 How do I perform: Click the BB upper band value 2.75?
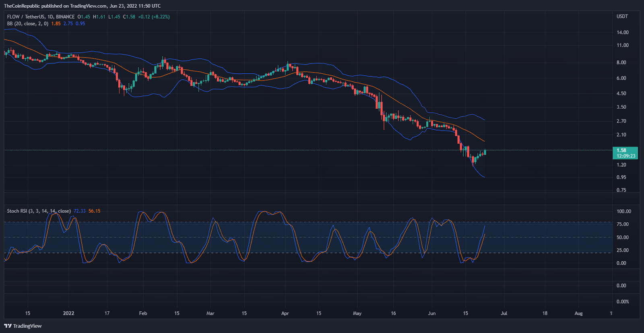coord(68,24)
